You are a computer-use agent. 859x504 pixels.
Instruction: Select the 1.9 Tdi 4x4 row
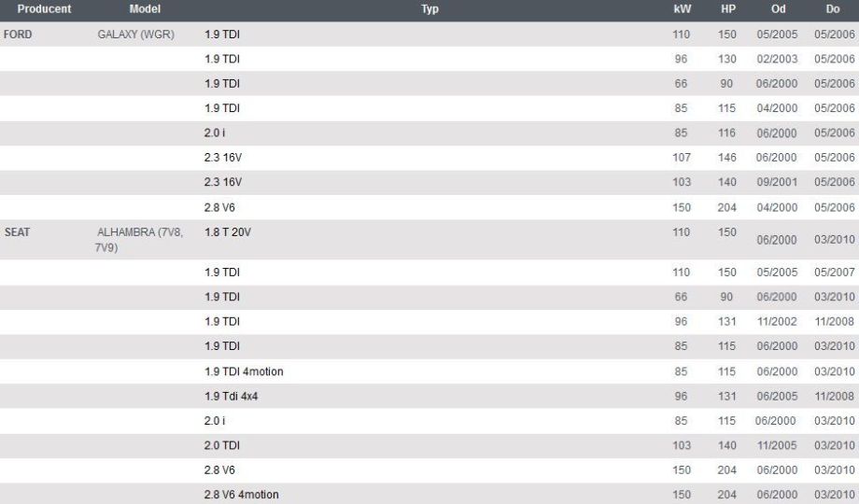[x=429, y=396]
